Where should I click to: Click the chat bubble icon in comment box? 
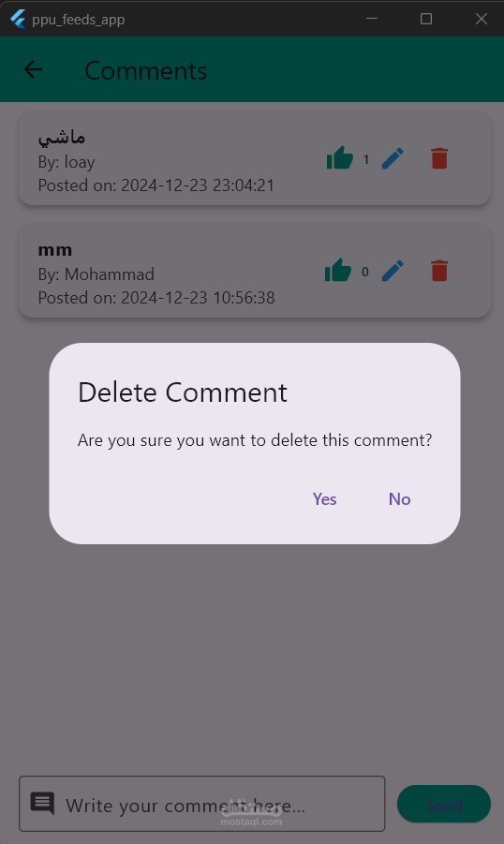click(42, 803)
